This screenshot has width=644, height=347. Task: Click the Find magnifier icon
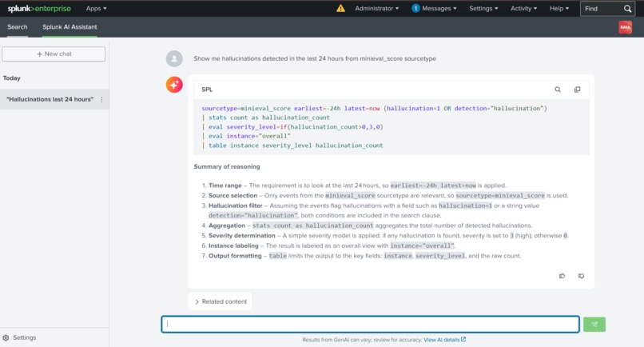(x=627, y=8)
